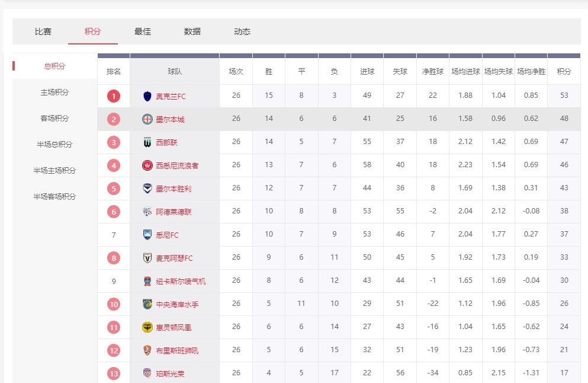Select 主场积分 in the sidebar
This screenshot has width=588, height=383.
click(54, 92)
